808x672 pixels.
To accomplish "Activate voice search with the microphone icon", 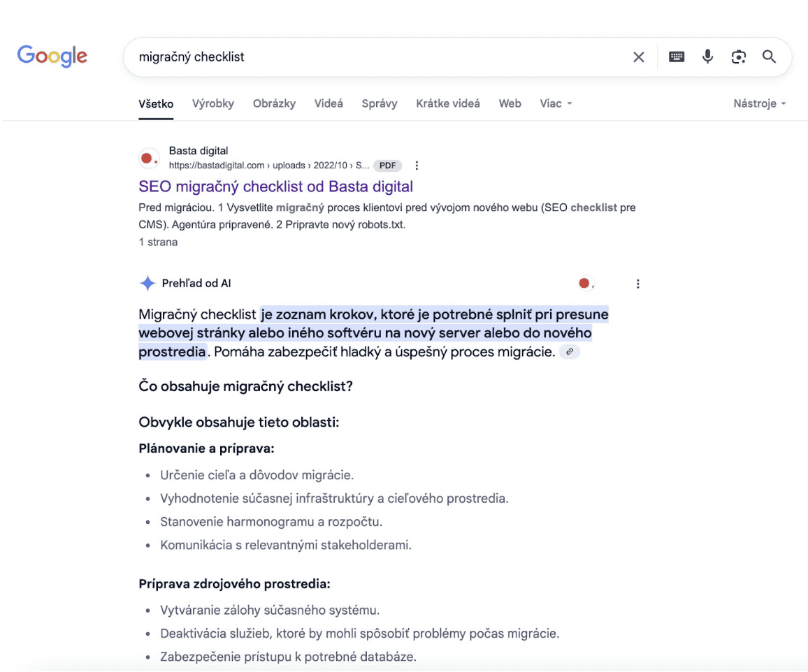I will 707,57.
